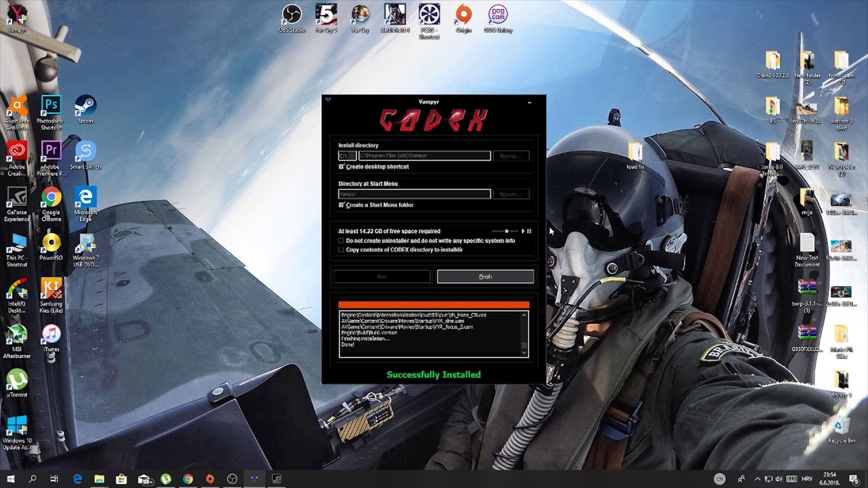Open GOG Galaxy desktop shortcut
Viewport: 868px width, 488px height.
497,15
